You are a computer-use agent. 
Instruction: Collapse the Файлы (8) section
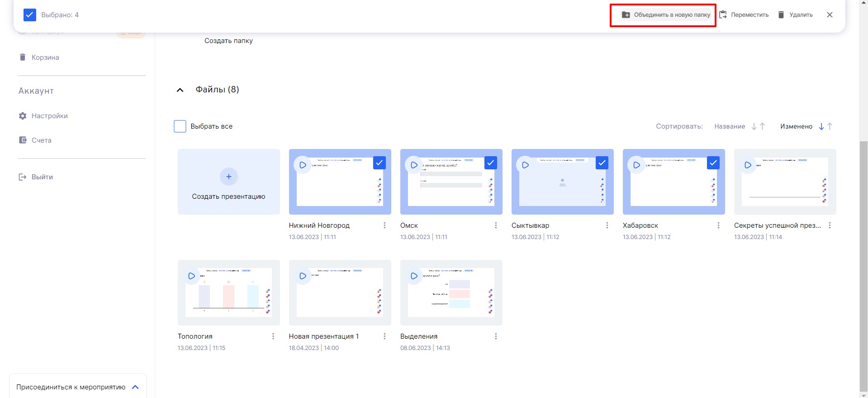[180, 90]
